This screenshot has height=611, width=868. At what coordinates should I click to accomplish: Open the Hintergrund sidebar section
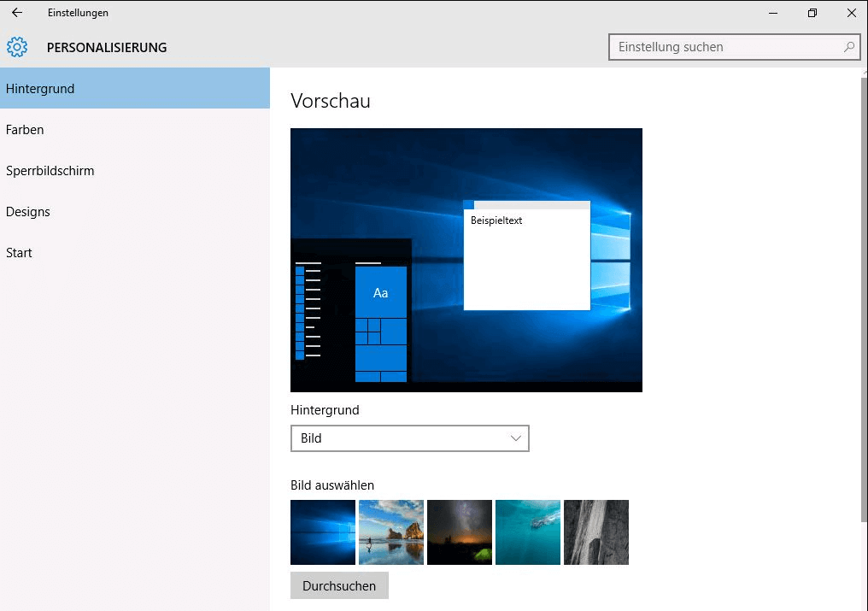click(x=134, y=89)
